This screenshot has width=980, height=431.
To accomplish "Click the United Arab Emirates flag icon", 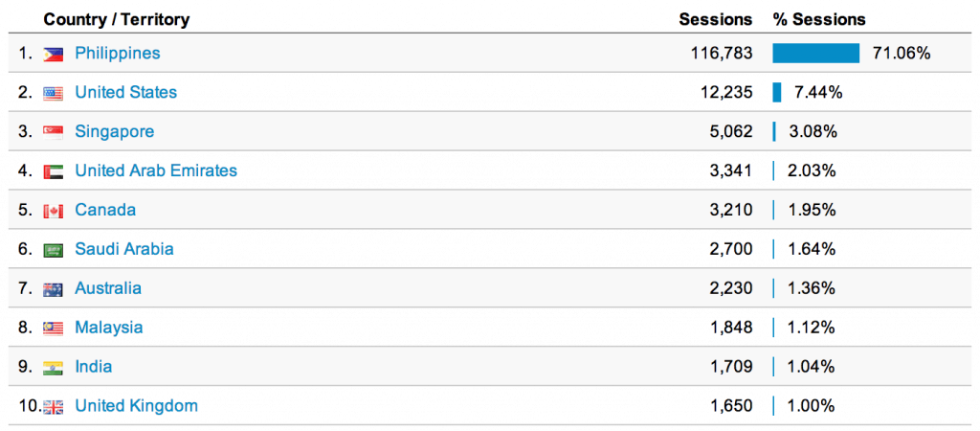I will pos(54,171).
